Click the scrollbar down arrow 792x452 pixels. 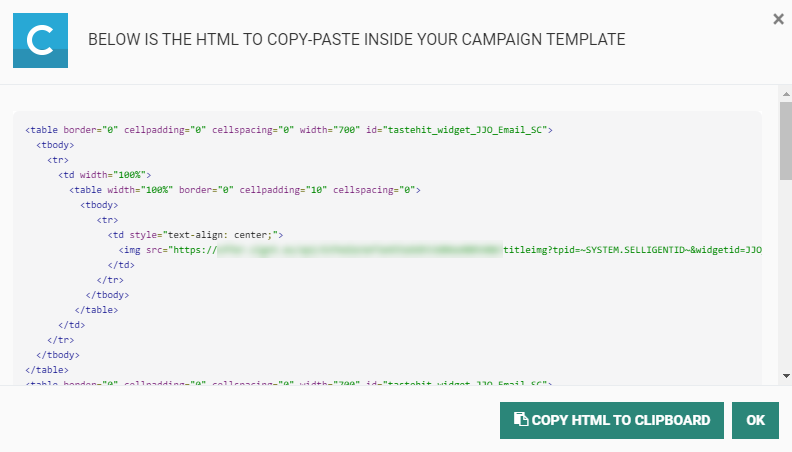click(785, 374)
